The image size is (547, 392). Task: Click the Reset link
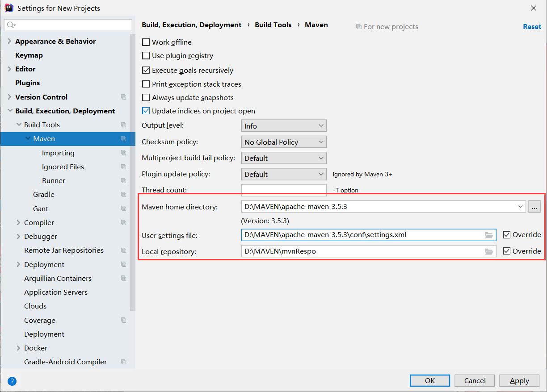pos(532,27)
